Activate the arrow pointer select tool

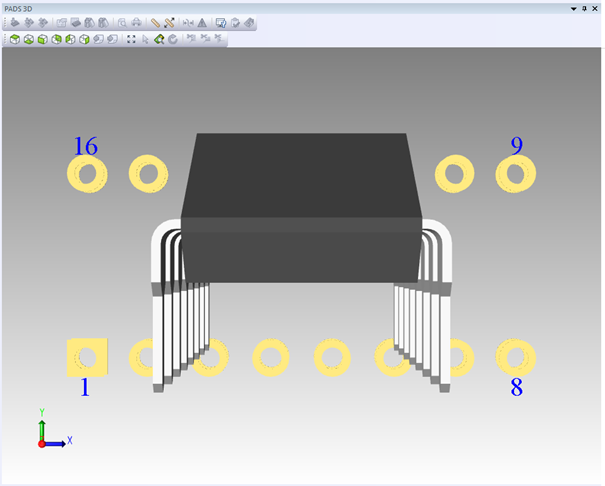(x=145, y=39)
